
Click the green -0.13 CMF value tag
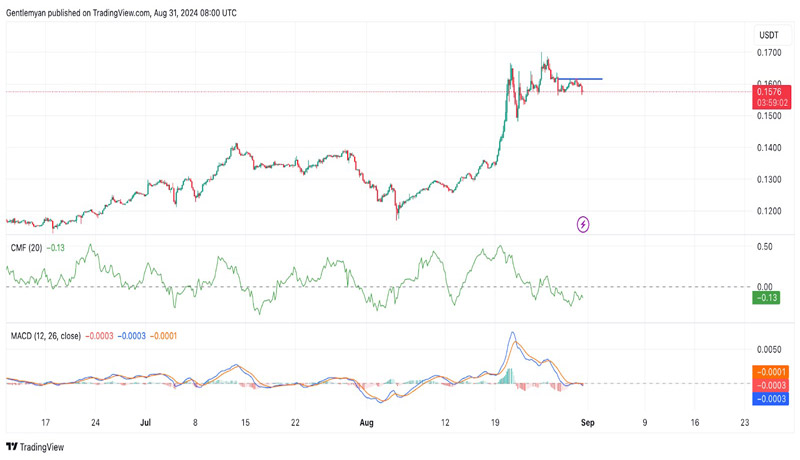click(x=766, y=298)
